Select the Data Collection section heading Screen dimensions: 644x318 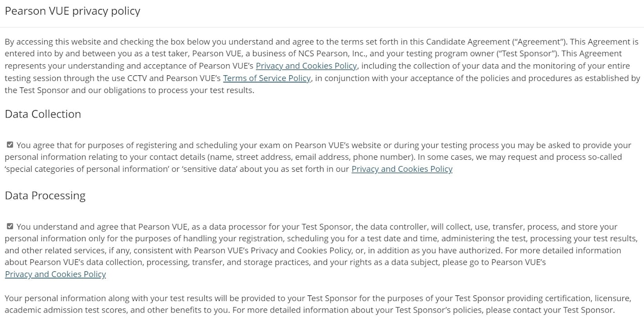point(43,114)
